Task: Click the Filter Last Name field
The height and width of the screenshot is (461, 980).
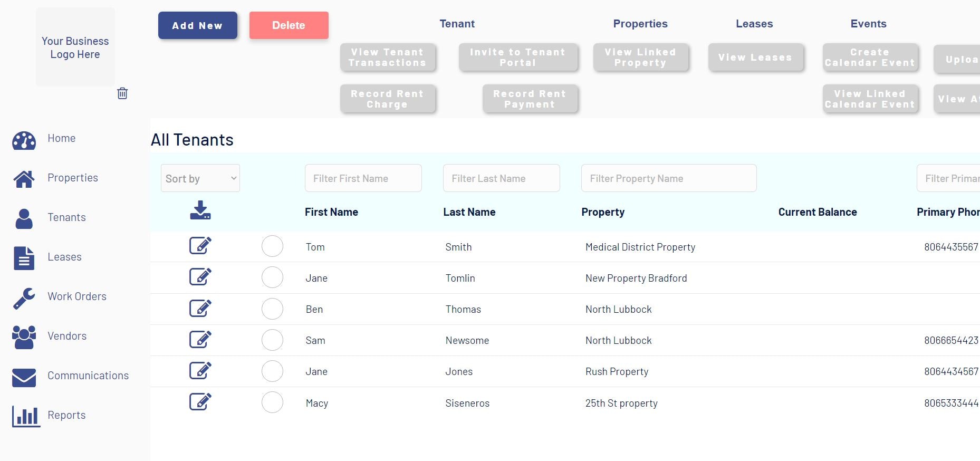Action: 502,178
